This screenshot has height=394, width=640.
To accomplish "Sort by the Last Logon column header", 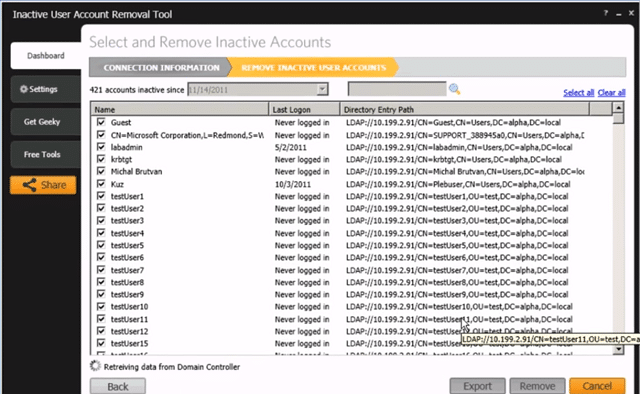I will (x=304, y=109).
